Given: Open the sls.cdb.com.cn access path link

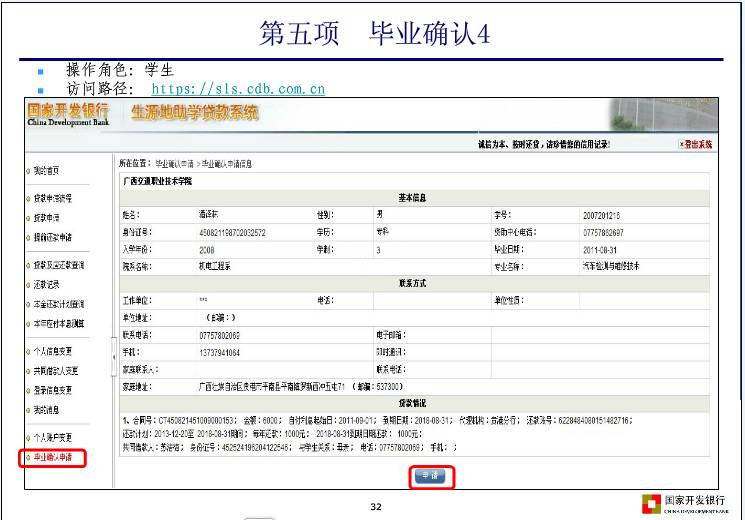Looking at the screenshot, I should pos(238,89).
